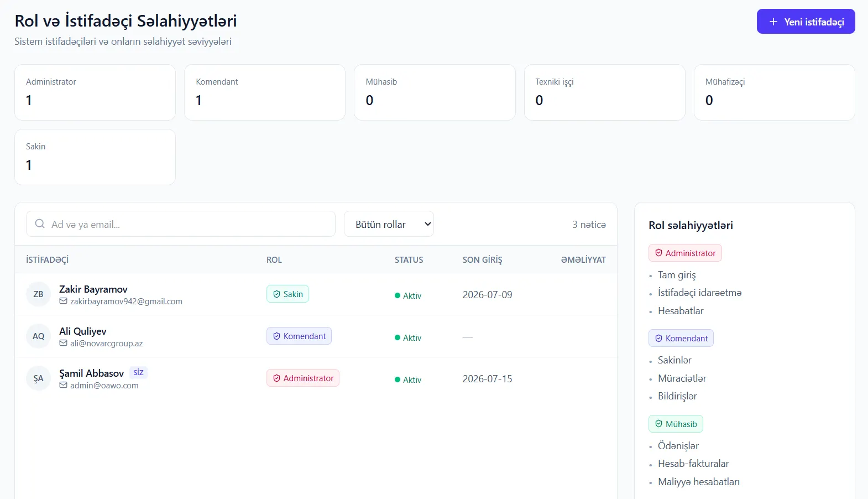Screen dimensions: 868x499
Task: Click the AQ avatar for Ali Quliyev
Action: [x=38, y=336]
